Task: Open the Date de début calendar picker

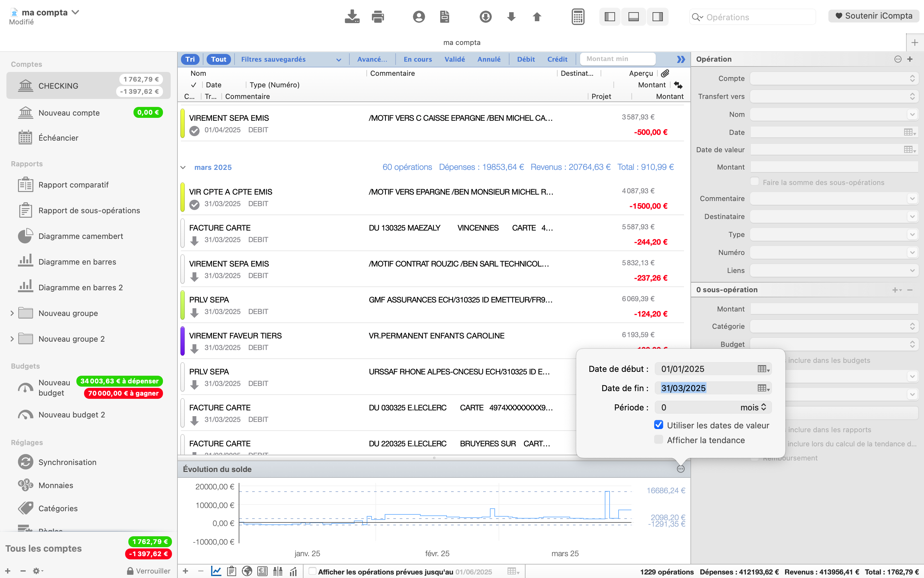Action: (x=763, y=369)
